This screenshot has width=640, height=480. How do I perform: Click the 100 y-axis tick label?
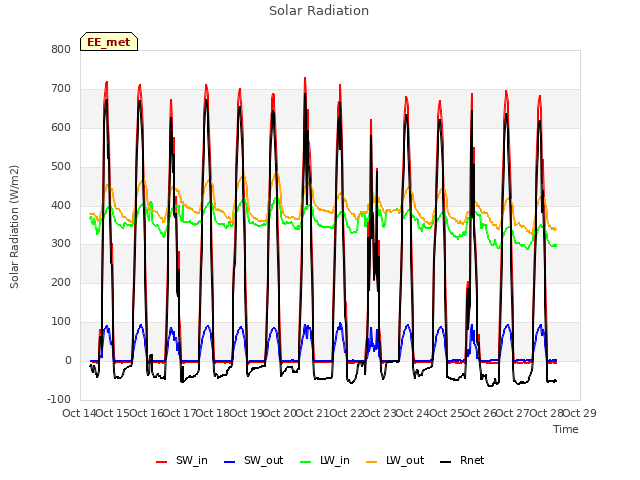(61, 322)
